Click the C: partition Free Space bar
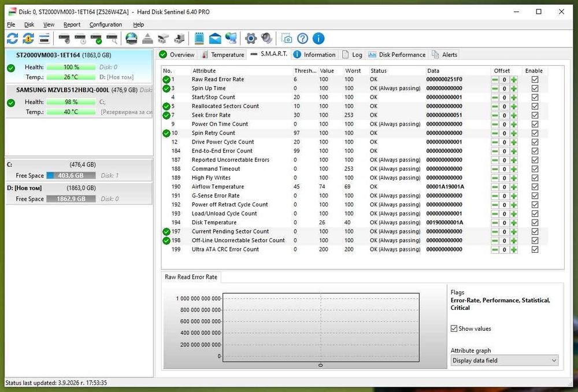The image size is (578, 392). pyautogui.click(x=71, y=176)
